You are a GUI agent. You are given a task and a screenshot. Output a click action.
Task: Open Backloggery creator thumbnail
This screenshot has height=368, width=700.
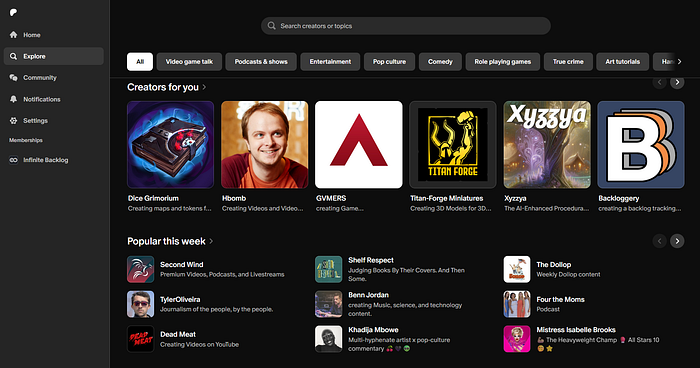641,145
